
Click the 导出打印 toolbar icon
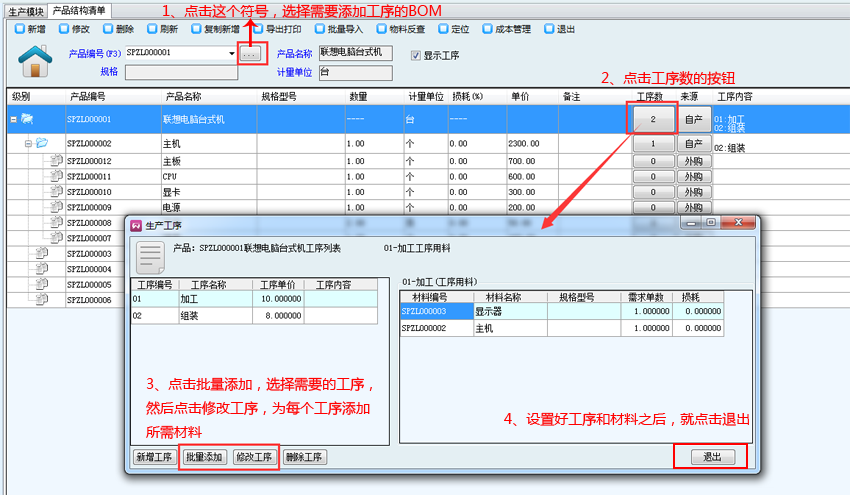pos(258,29)
